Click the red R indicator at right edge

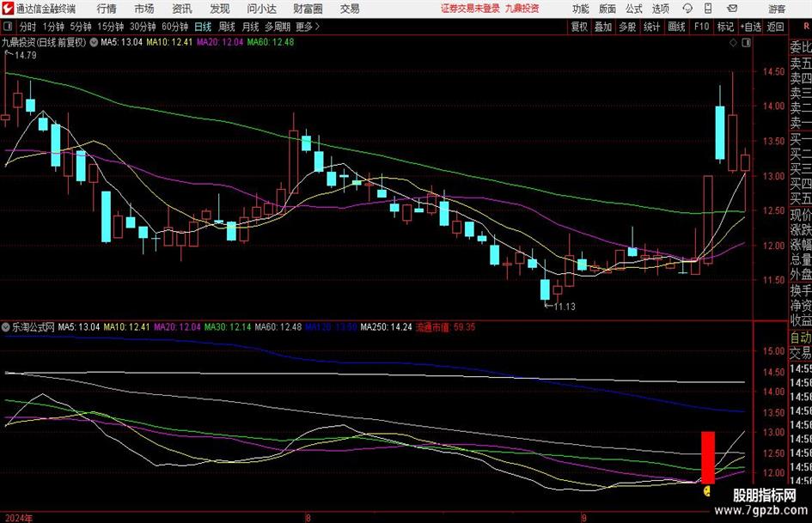[806, 27]
